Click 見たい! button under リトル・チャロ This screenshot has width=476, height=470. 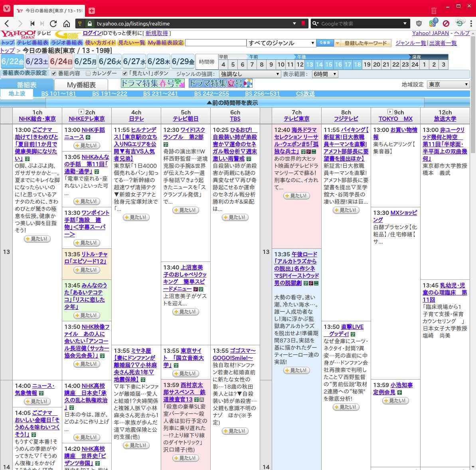(x=87, y=270)
